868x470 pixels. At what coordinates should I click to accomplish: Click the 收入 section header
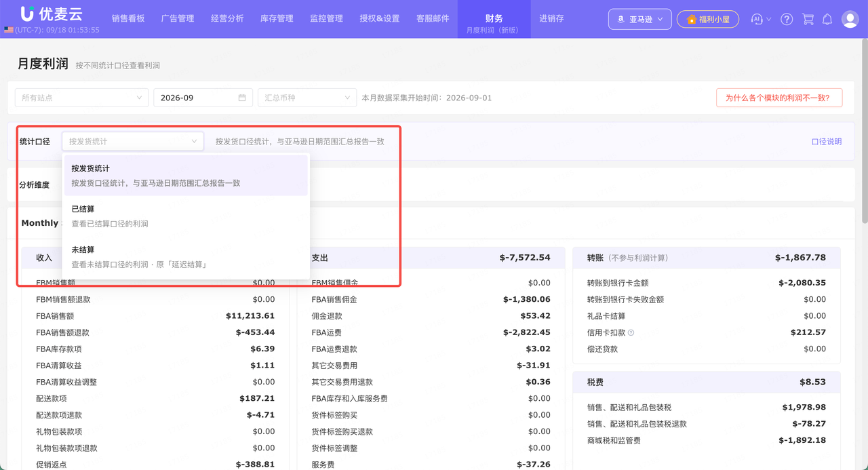coord(44,258)
